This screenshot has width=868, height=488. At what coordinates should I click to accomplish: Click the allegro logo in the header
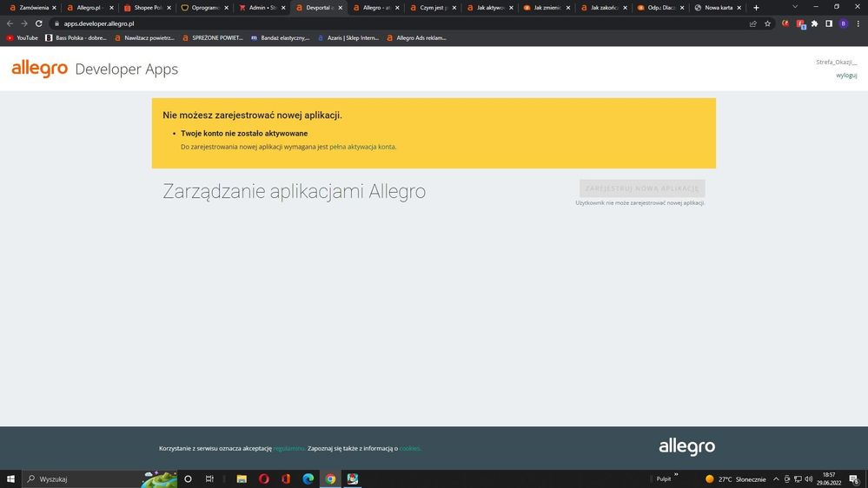39,69
